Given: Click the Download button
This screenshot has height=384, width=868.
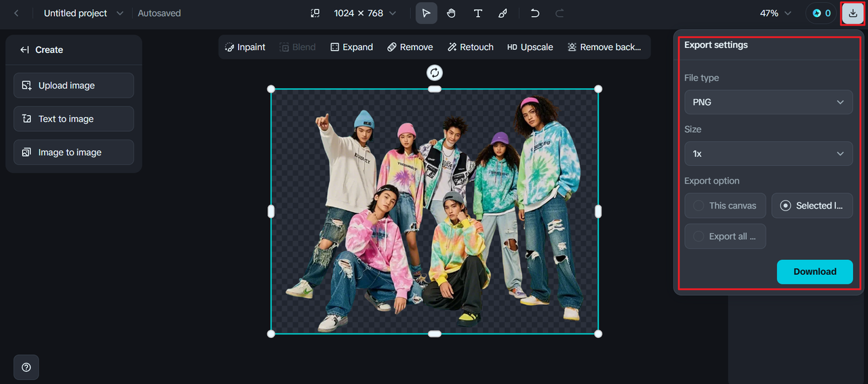Looking at the screenshot, I should [814, 272].
